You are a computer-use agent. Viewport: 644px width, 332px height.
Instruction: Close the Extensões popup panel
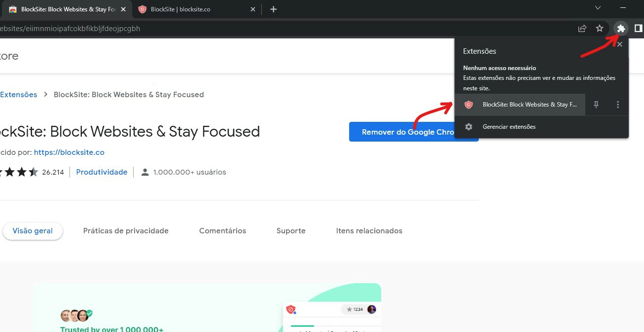click(620, 44)
